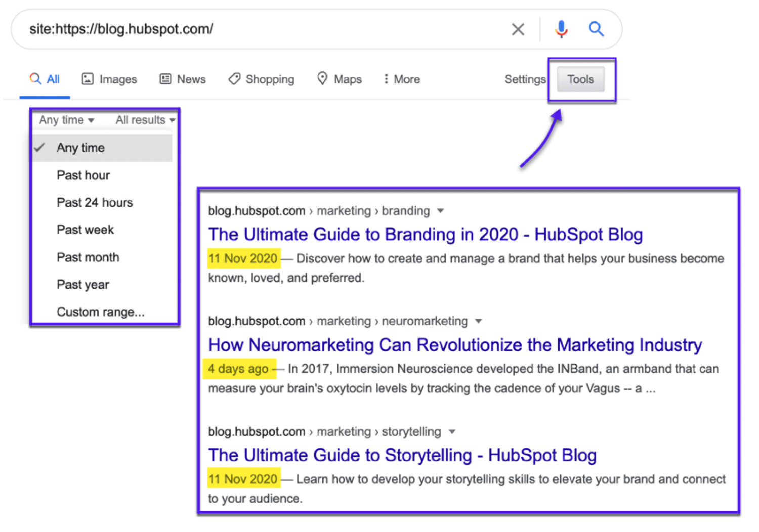The image size is (759, 532).
Task: Select Past hour from time filter
Action: point(83,175)
